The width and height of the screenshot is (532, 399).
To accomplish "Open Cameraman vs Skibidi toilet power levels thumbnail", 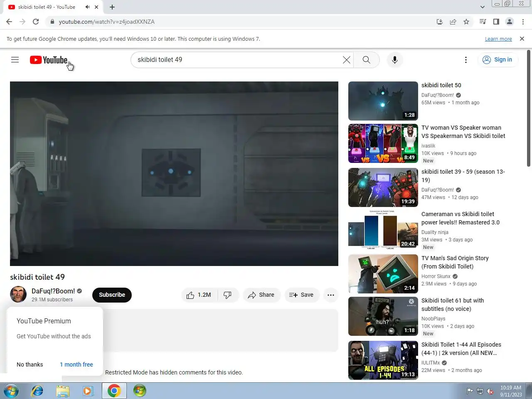I will coord(383,229).
